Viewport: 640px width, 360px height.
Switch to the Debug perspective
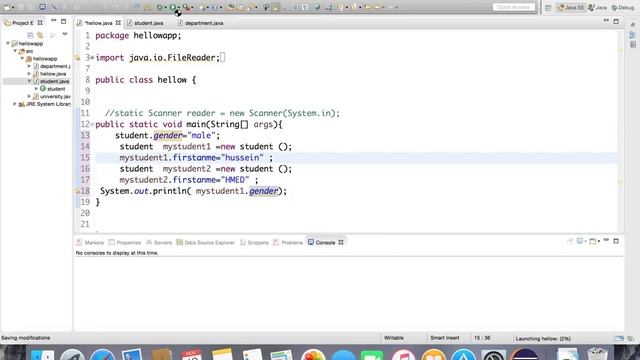click(x=623, y=7)
